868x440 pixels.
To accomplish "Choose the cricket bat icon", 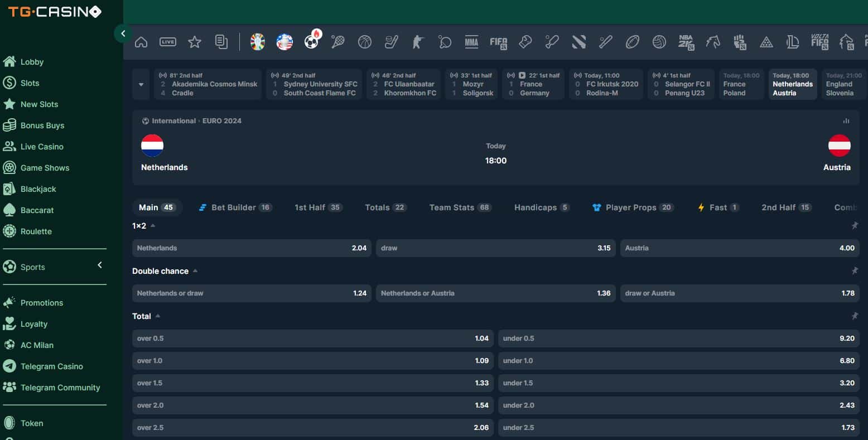I will 552,42.
